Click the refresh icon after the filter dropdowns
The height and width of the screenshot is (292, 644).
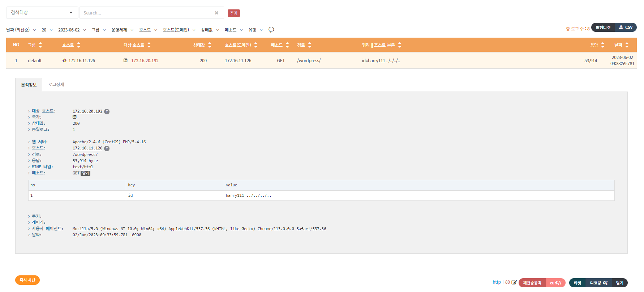pos(271,30)
